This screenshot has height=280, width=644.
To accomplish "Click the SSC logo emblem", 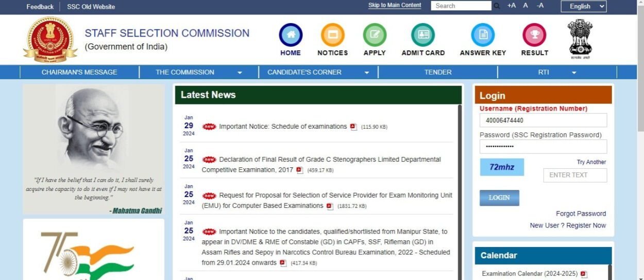I will (x=50, y=40).
